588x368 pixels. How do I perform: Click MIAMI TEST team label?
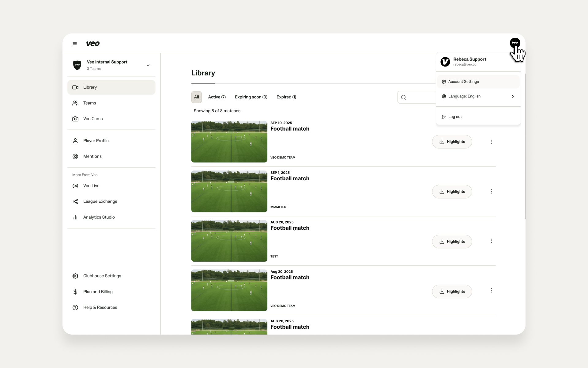click(x=279, y=207)
